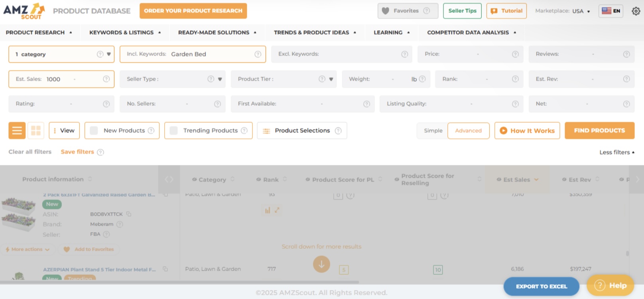The height and width of the screenshot is (299, 644).
Task: Click help icon in Price filter
Action: [515, 54]
